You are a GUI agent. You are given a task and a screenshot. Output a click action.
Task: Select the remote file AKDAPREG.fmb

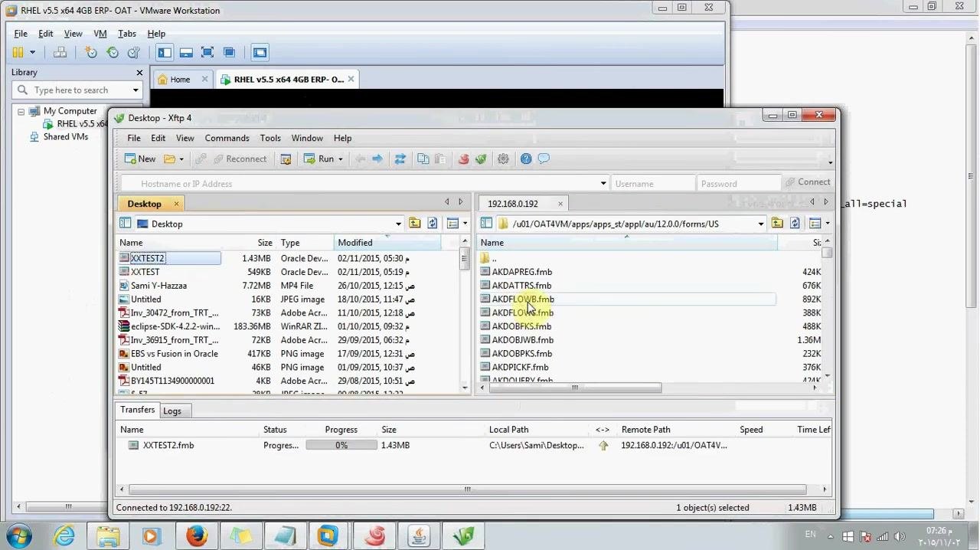point(521,272)
